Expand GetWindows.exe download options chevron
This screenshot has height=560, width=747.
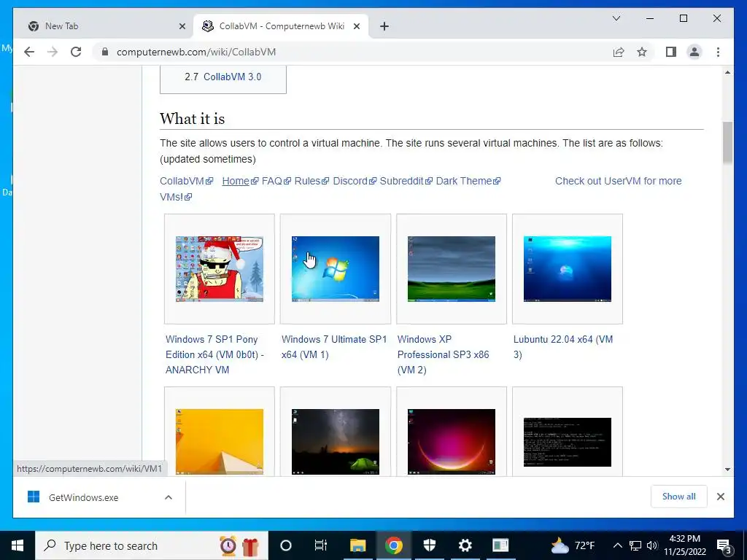point(169,497)
